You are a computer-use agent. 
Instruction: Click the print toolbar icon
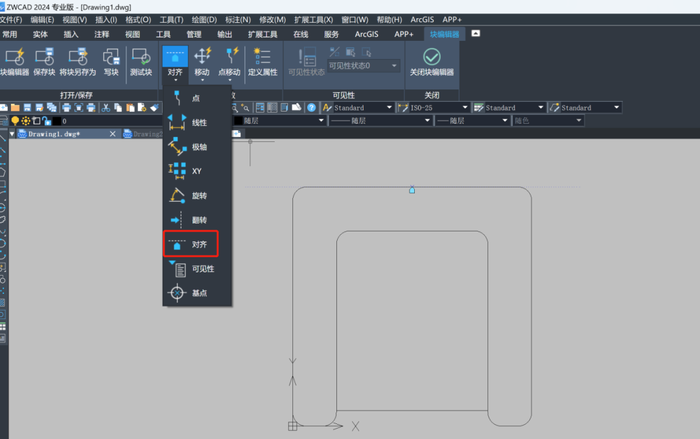coord(67,108)
